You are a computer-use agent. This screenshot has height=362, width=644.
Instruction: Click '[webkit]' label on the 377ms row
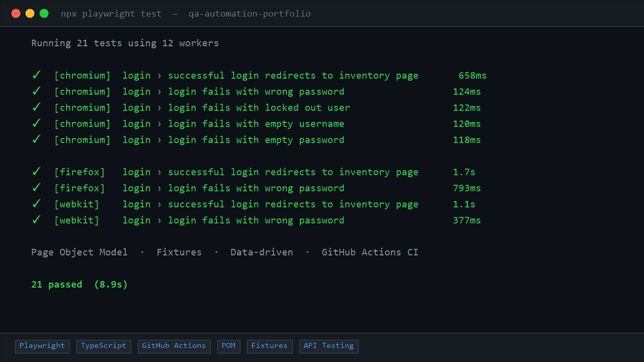(x=77, y=220)
